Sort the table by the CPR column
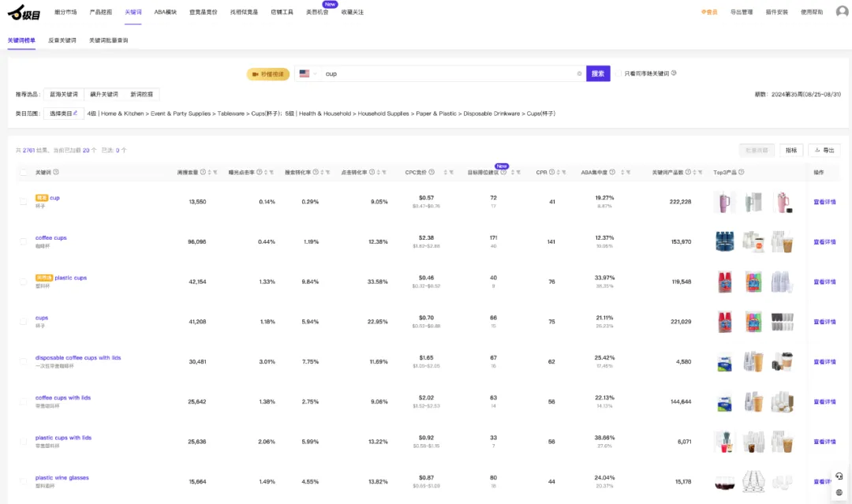 point(558,172)
